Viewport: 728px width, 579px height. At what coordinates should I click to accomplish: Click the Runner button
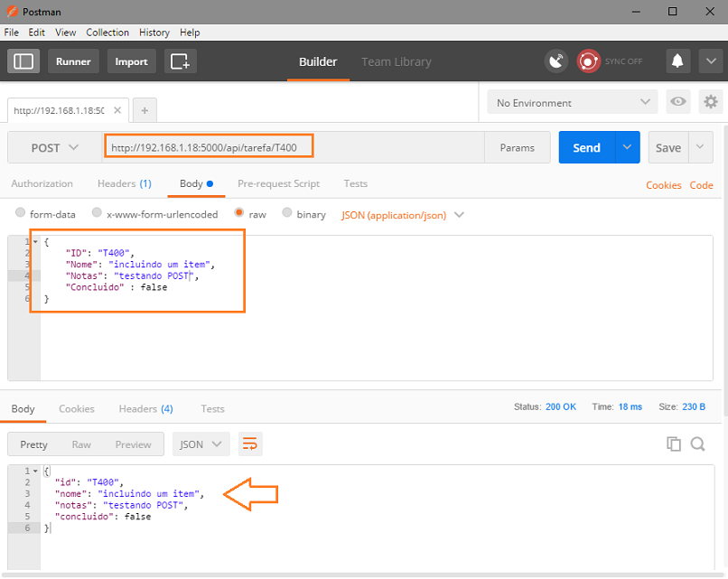pyautogui.click(x=73, y=61)
